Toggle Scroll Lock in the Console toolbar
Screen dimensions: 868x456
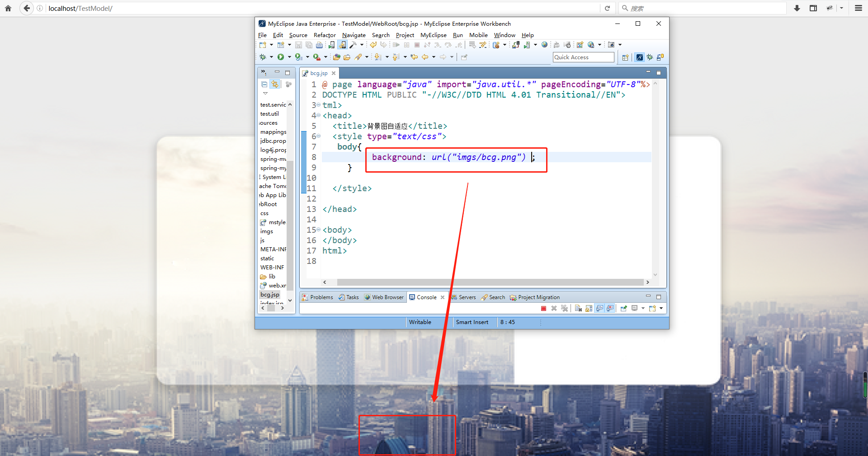589,308
